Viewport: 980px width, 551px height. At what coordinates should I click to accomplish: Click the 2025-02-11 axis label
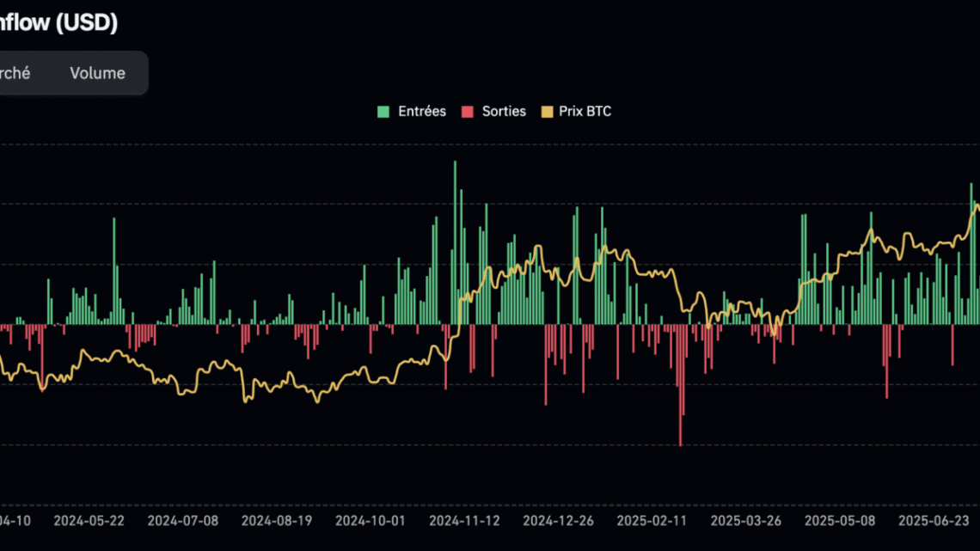pyautogui.click(x=651, y=521)
